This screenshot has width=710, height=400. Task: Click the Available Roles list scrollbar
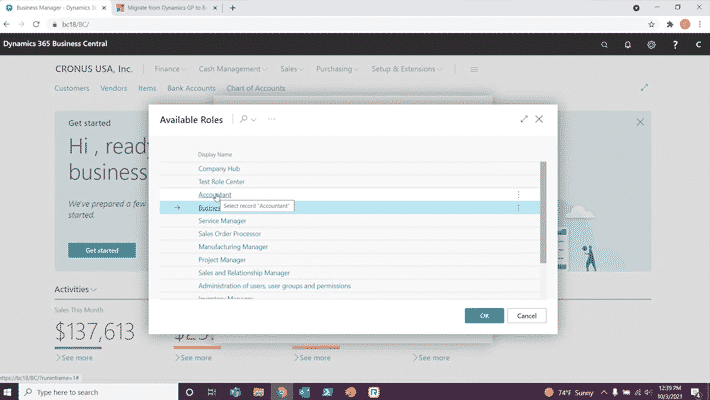tap(543, 212)
